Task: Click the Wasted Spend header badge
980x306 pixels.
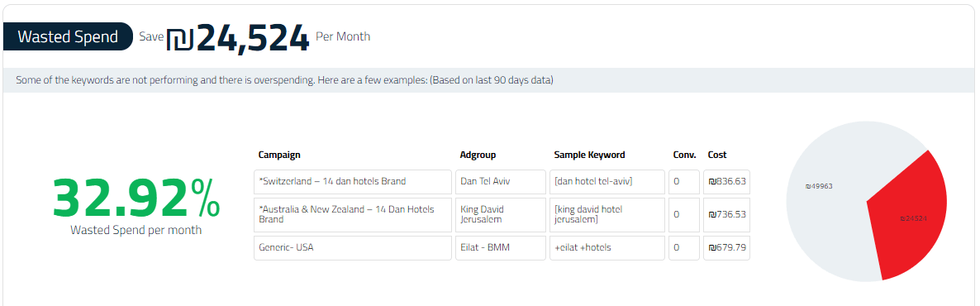Action: tap(68, 36)
